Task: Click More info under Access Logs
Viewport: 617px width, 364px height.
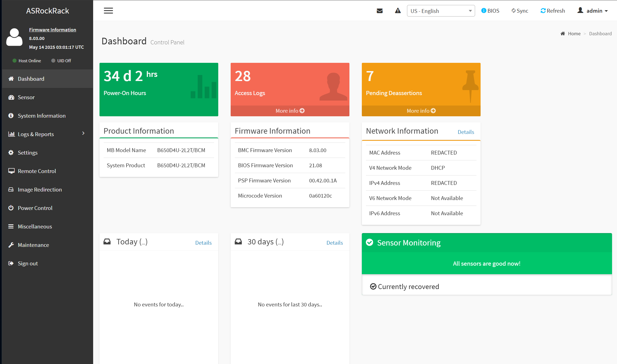Action: click(290, 111)
